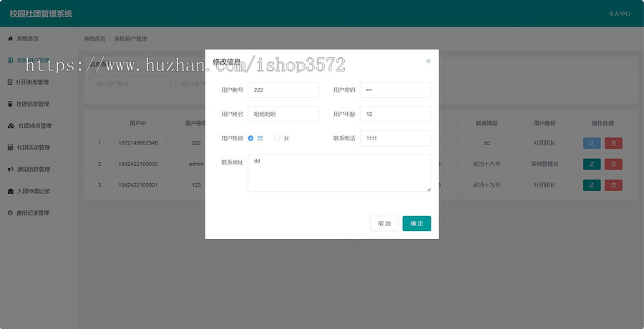Click the 用户密码 password field
The image size is (644, 329).
pos(396,90)
